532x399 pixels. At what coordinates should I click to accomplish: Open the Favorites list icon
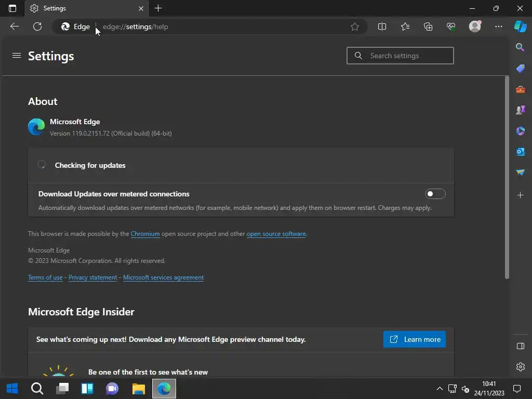tap(405, 26)
